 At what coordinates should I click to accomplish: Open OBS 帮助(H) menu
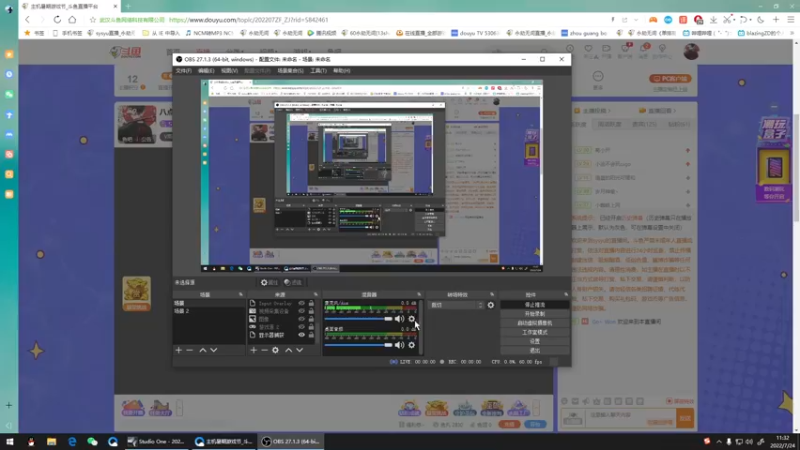tap(341, 70)
